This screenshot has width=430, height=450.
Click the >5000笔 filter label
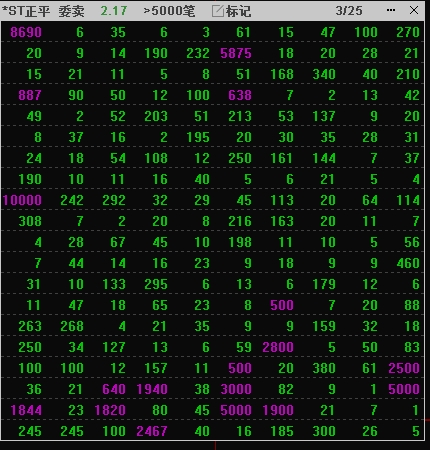point(169,11)
